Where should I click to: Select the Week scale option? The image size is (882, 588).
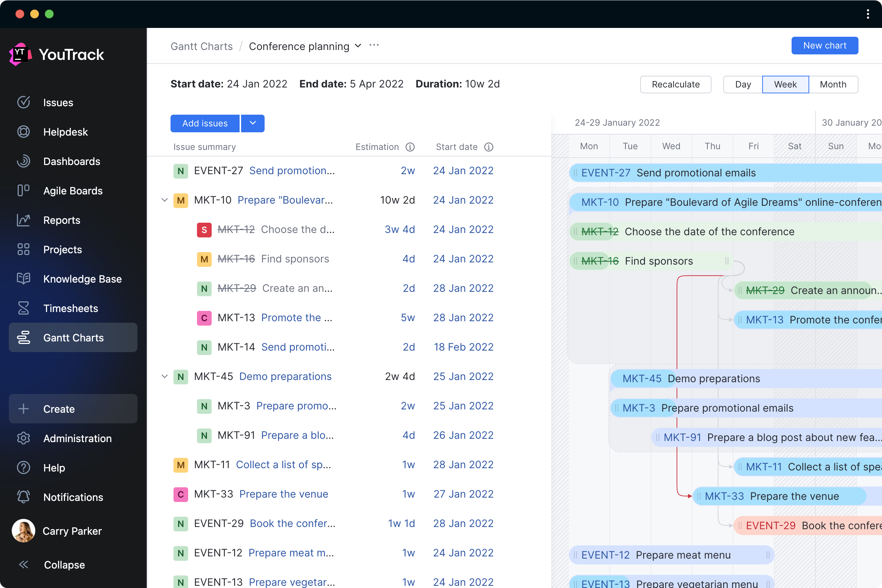point(785,85)
